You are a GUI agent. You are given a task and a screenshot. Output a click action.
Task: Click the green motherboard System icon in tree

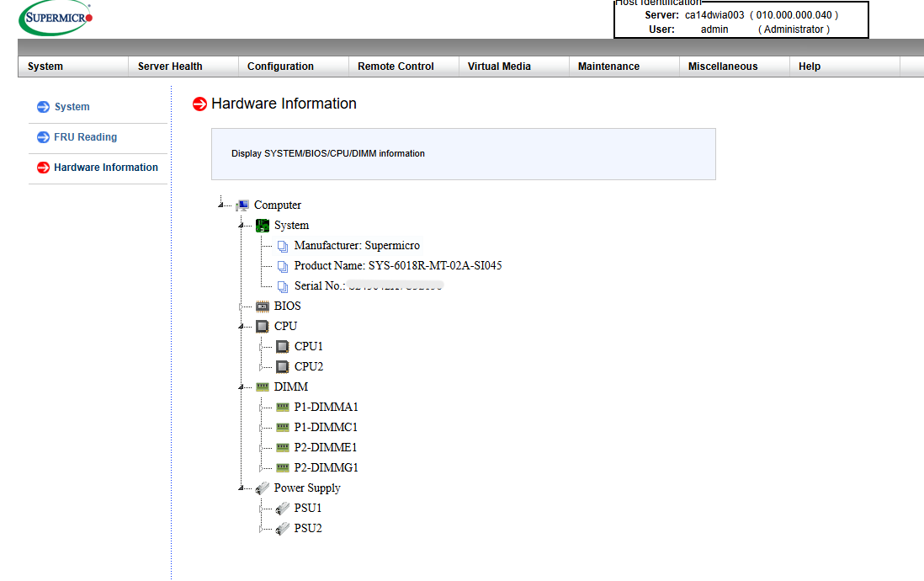tap(263, 225)
